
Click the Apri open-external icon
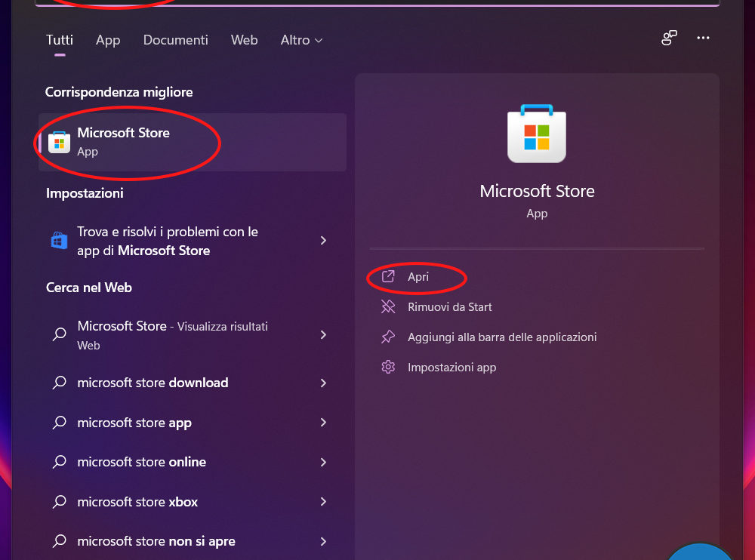[x=388, y=277]
